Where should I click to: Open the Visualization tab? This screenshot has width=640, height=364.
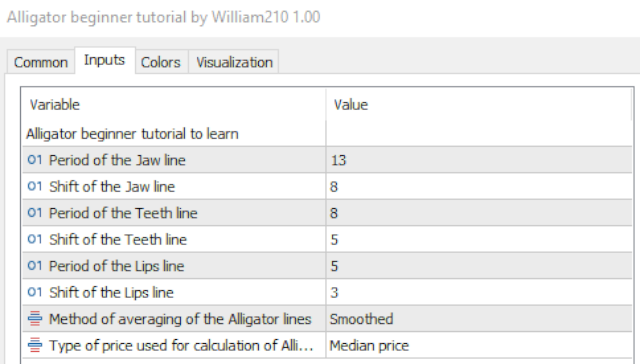(234, 62)
